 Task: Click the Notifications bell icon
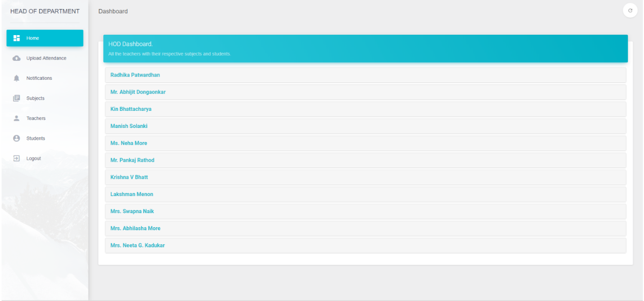point(17,78)
